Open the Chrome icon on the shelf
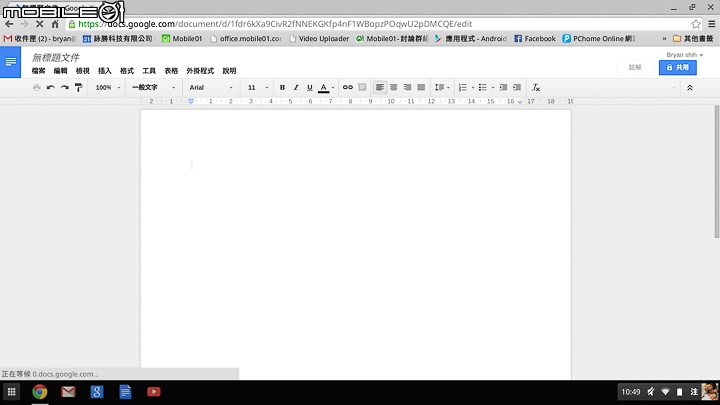This screenshot has width=720, height=405. 39,392
